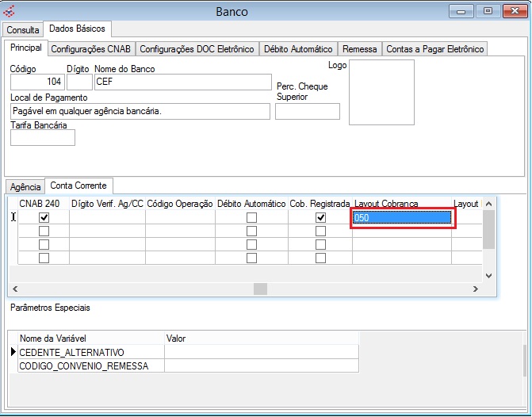Enable Débito Automático checkbox in first row
Viewport: 532px width, 417px height.
251,218
